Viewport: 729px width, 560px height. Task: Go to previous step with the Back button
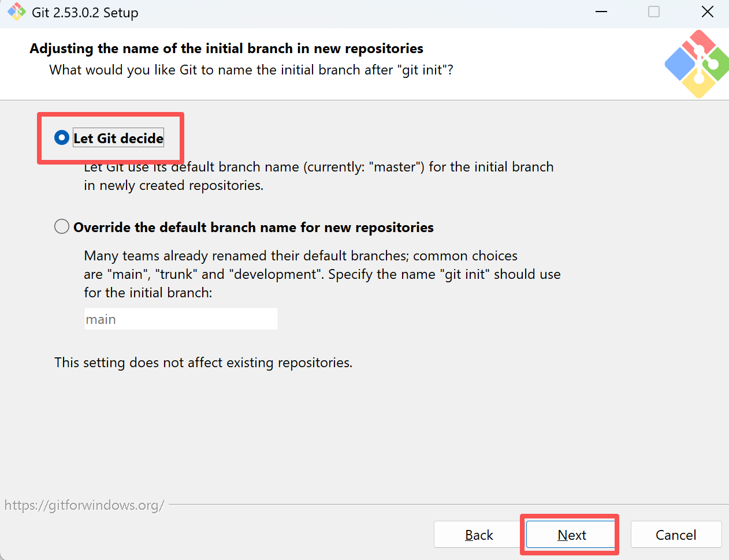[478, 535]
